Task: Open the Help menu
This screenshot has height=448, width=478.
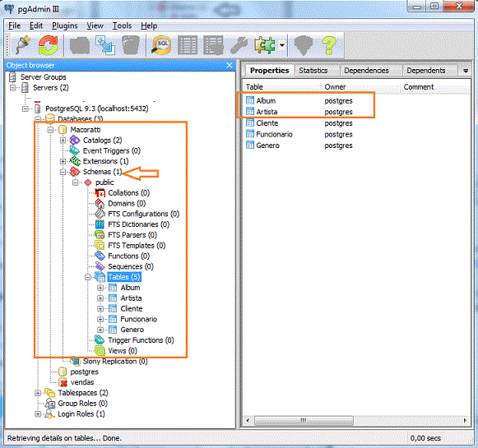Action: 149,25
